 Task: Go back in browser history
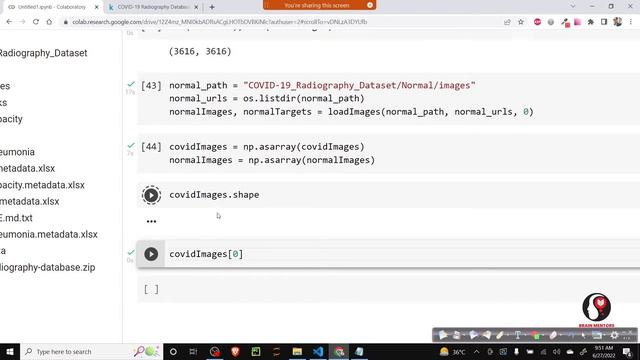9,22
